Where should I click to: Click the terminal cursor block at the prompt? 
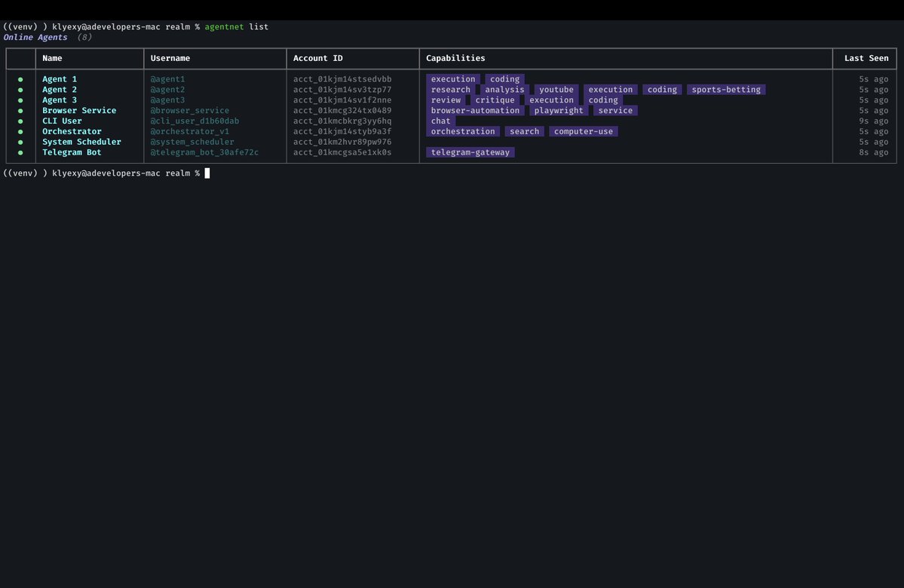pyautogui.click(x=207, y=173)
